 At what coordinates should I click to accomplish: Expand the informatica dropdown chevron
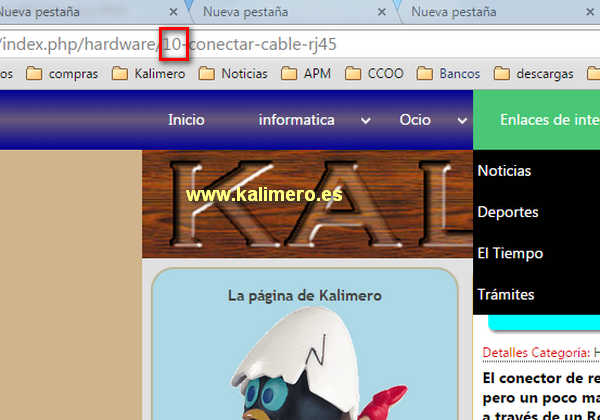(x=366, y=121)
